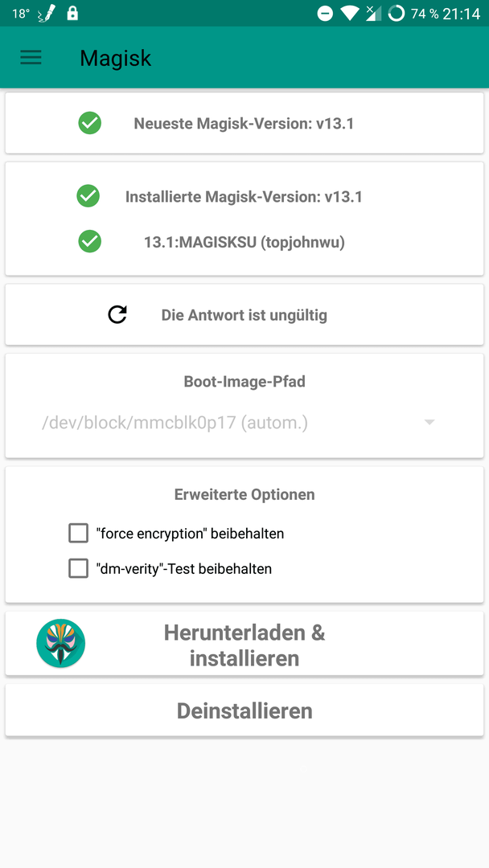Tap the refresh icon beside "Die Antwort ist ungültig"
Screen dimensions: 489x868
(x=117, y=314)
